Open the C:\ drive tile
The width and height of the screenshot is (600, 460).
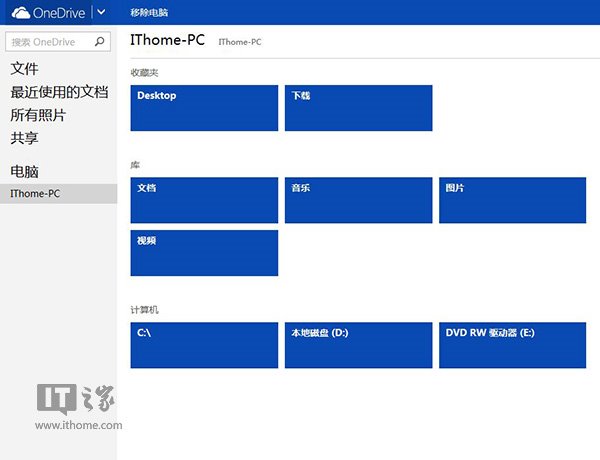tap(204, 345)
